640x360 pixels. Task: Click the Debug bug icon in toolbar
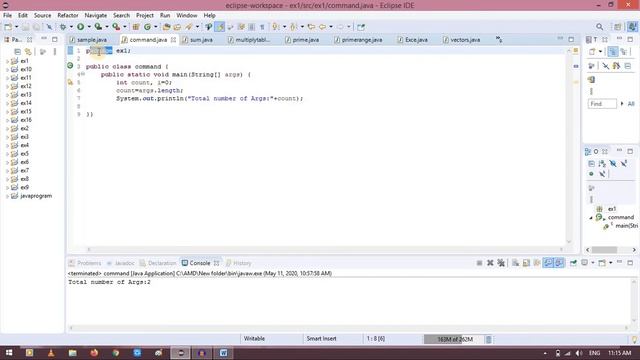63,27
